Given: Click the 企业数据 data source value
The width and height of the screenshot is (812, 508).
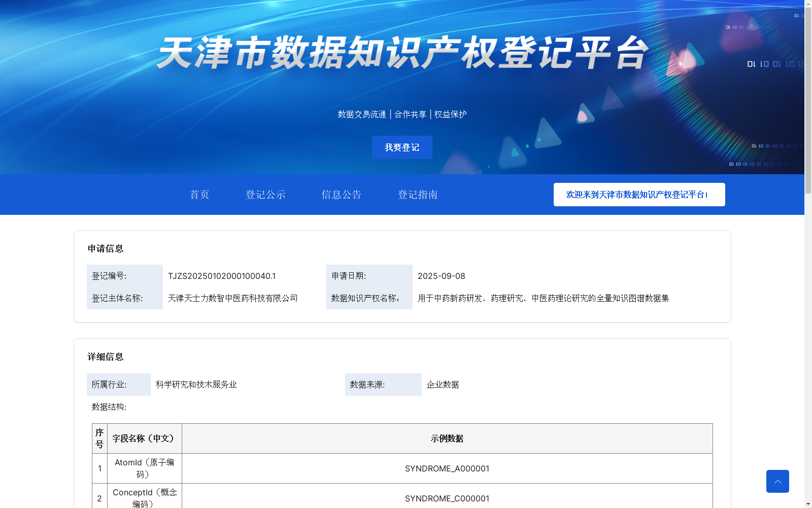Looking at the screenshot, I should pyautogui.click(x=443, y=385).
